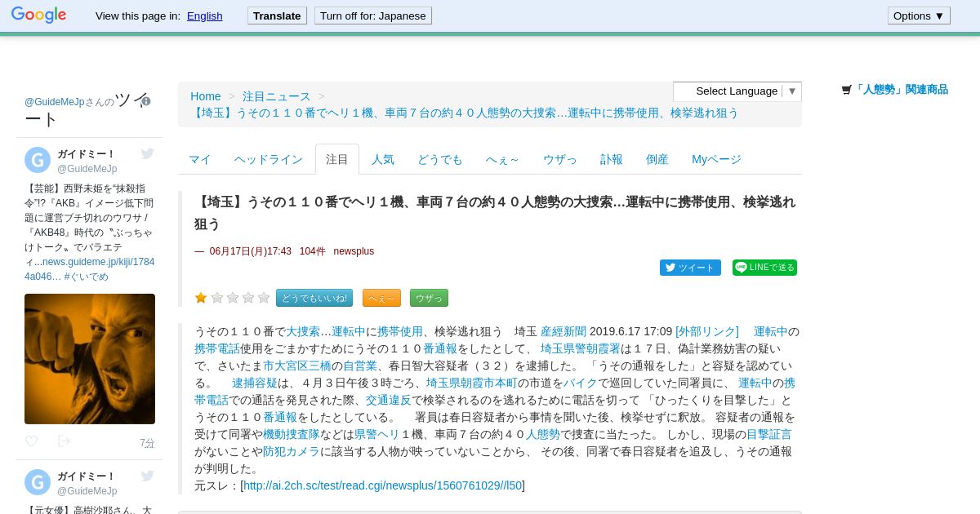Switch to the へぇ～ tab
This screenshot has height=514, width=980.
click(502, 159)
